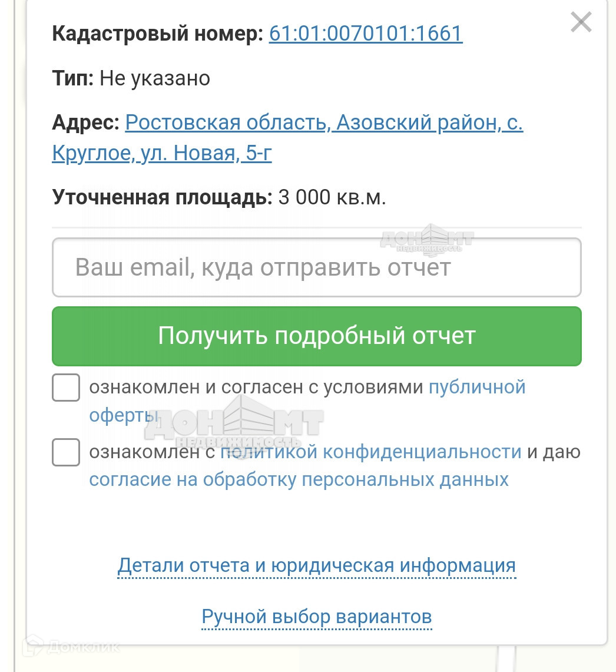Screen dimensions: 616x672
Task: Open cadastral number 61:01:0070101:1661 link
Action: (366, 34)
